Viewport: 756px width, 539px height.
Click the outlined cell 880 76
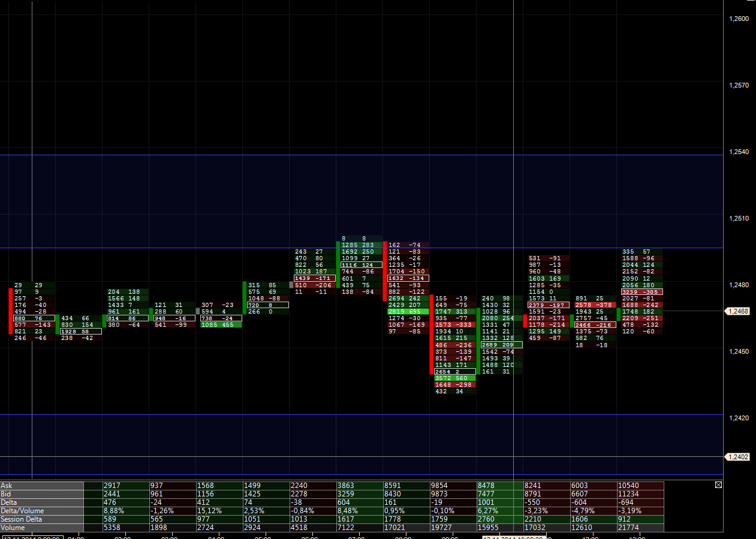pos(34,318)
